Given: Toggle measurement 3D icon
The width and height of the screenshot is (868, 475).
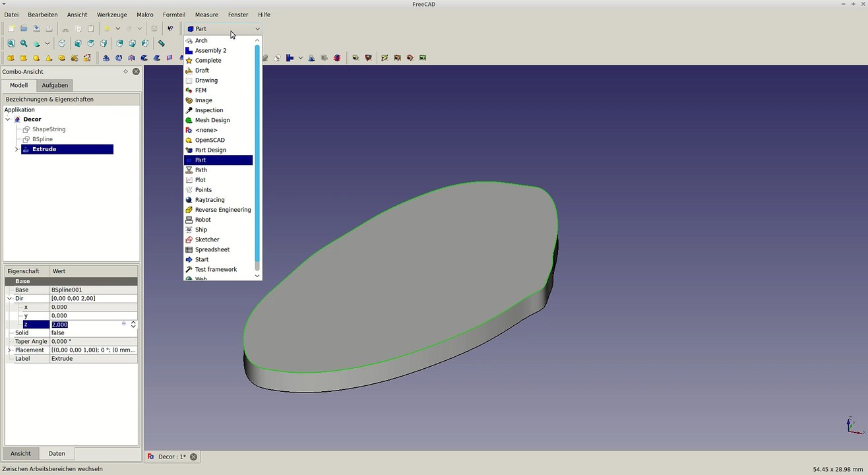Looking at the screenshot, I should pyautogui.click(x=410, y=58).
